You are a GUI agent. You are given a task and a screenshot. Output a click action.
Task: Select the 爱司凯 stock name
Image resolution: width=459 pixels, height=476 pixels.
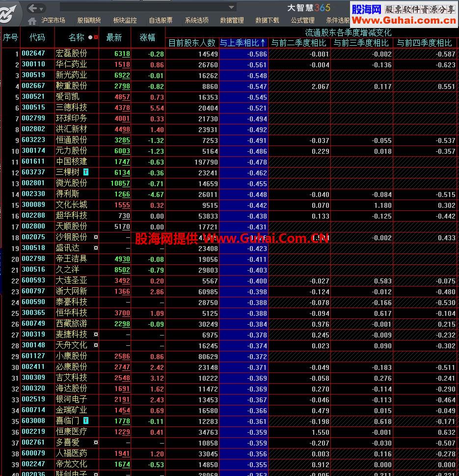point(67,97)
